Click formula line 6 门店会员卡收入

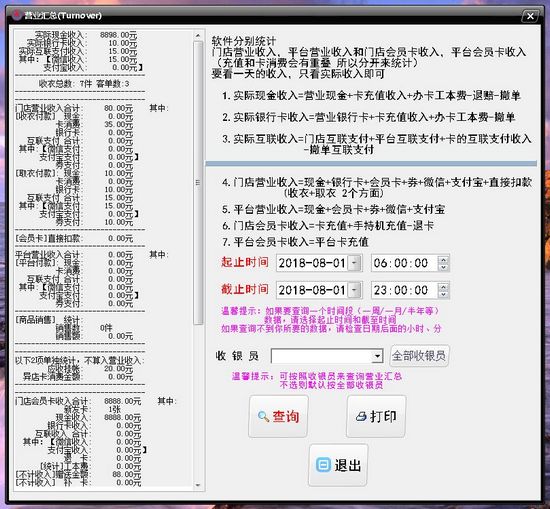[x=328, y=226]
